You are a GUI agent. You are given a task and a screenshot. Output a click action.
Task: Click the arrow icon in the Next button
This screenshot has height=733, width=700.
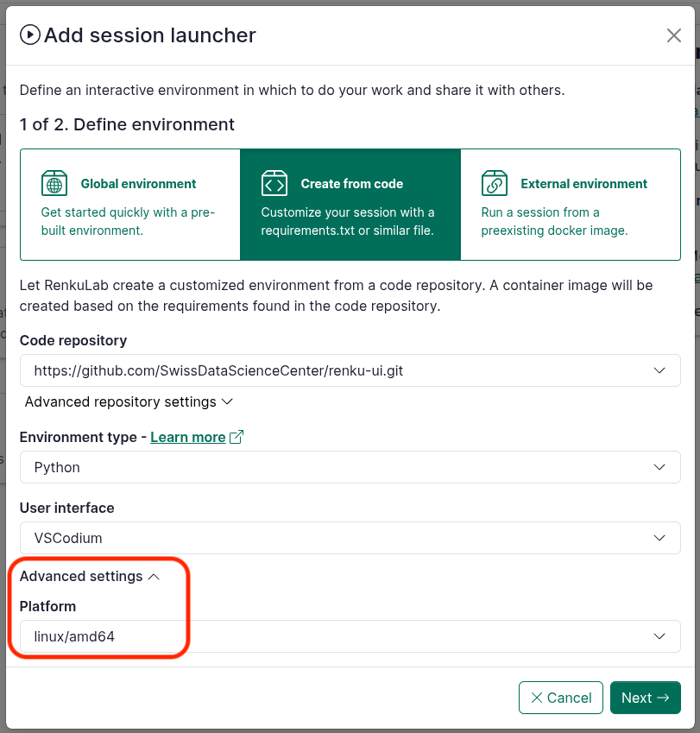663,698
